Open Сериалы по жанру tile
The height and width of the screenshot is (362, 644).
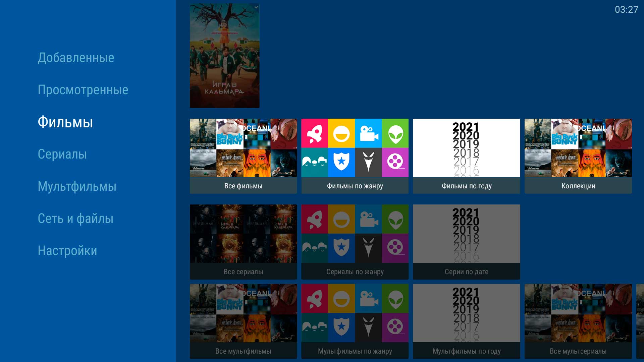click(x=355, y=242)
